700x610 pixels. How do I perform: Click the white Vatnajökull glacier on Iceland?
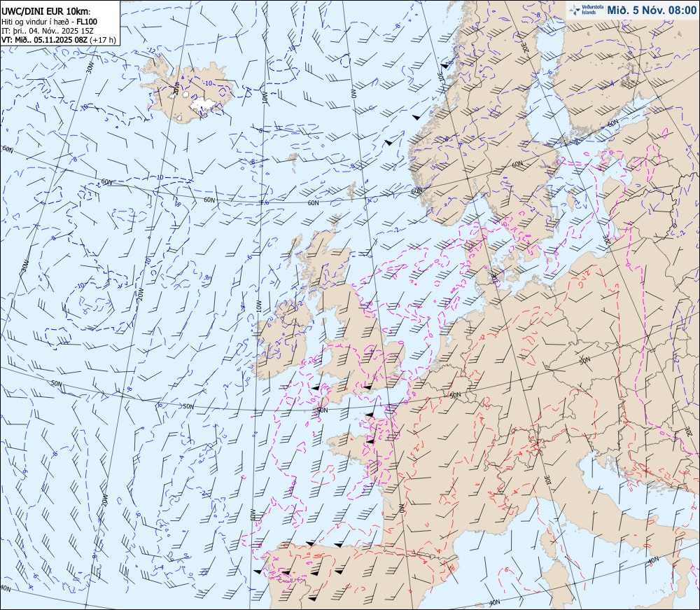click(204, 105)
